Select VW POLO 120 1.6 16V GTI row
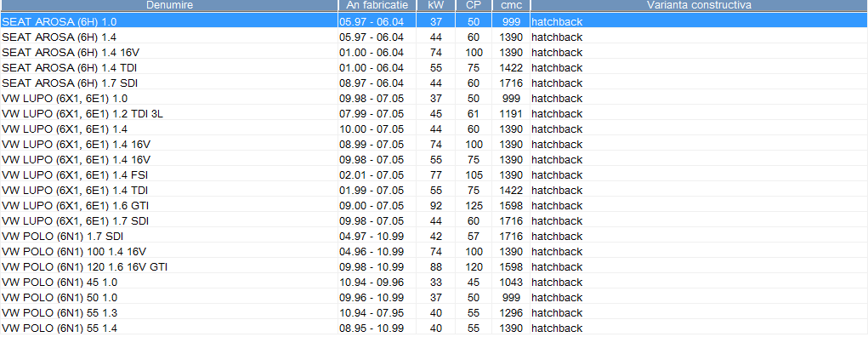 coord(434,267)
